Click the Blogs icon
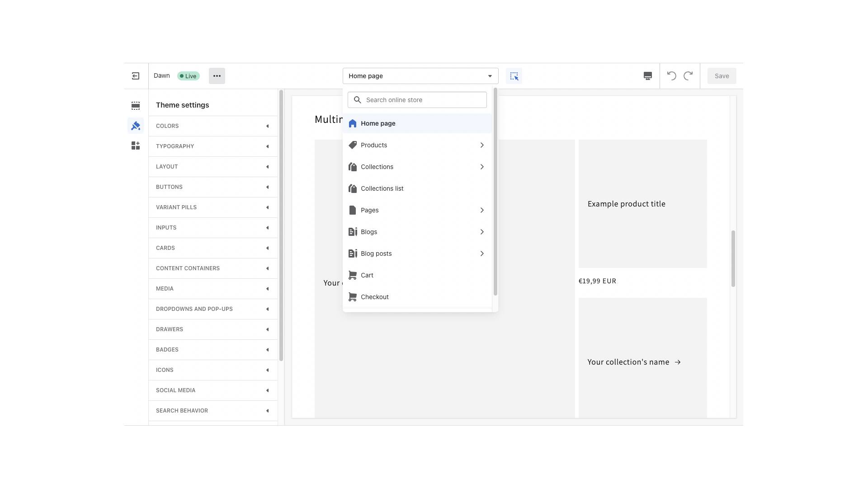The width and height of the screenshot is (868, 488). (353, 232)
